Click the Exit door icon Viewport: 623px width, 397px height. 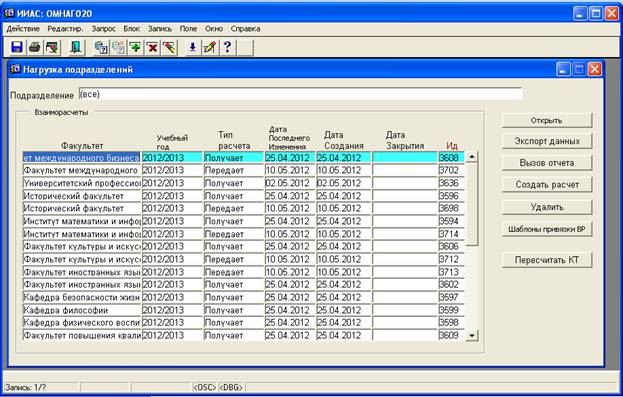(x=75, y=48)
